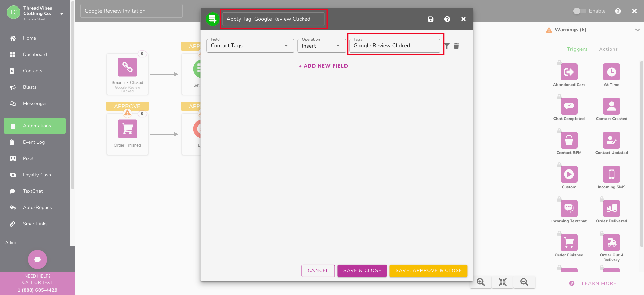Click the Cancel button
Viewport: 644px width, 295px height.
318,270
